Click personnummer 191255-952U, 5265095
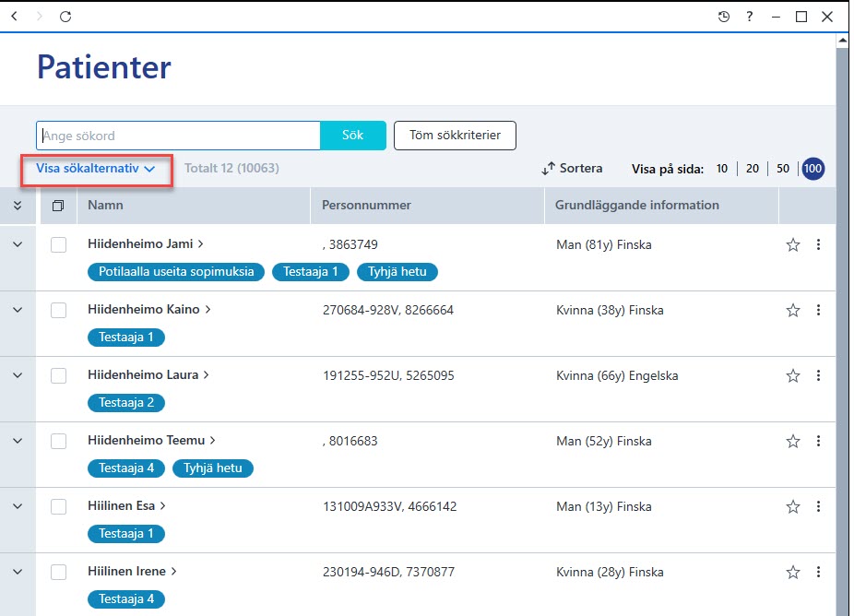The height and width of the screenshot is (616, 854). 388,375
